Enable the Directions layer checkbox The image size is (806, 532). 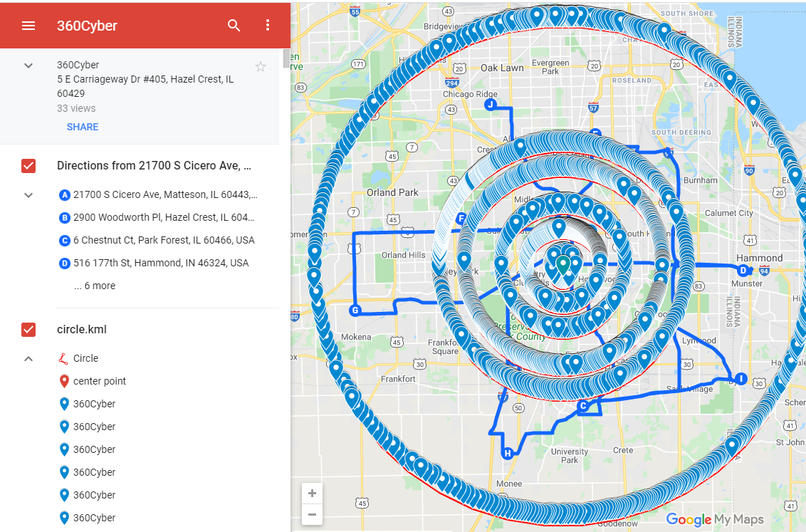pyautogui.click(x=28, y=166)
